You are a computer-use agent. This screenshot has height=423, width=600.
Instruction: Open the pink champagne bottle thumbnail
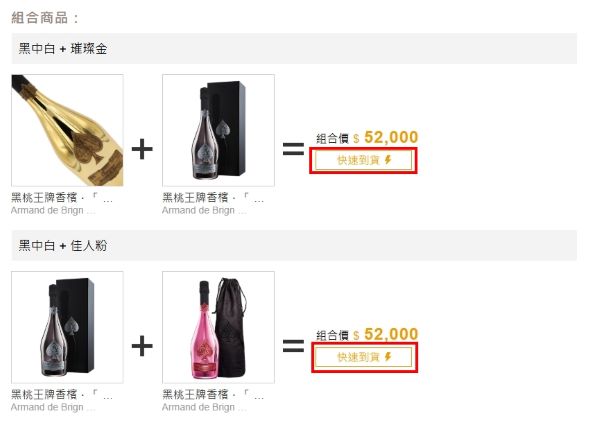[x=218, y=327]
